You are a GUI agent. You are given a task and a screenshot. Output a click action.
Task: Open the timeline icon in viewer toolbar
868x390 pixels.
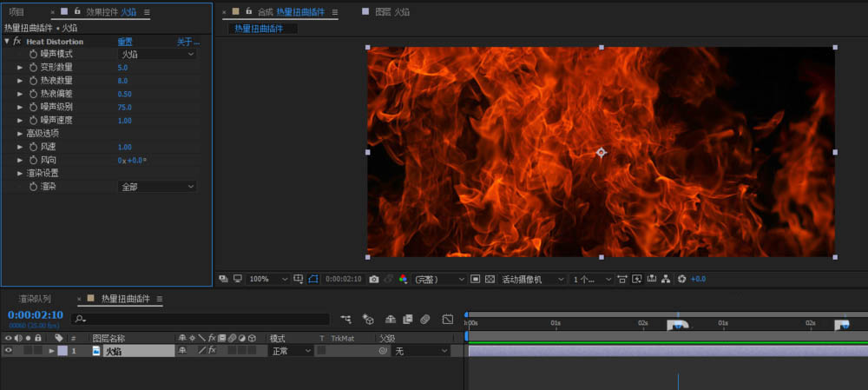[x=652, y=279]
